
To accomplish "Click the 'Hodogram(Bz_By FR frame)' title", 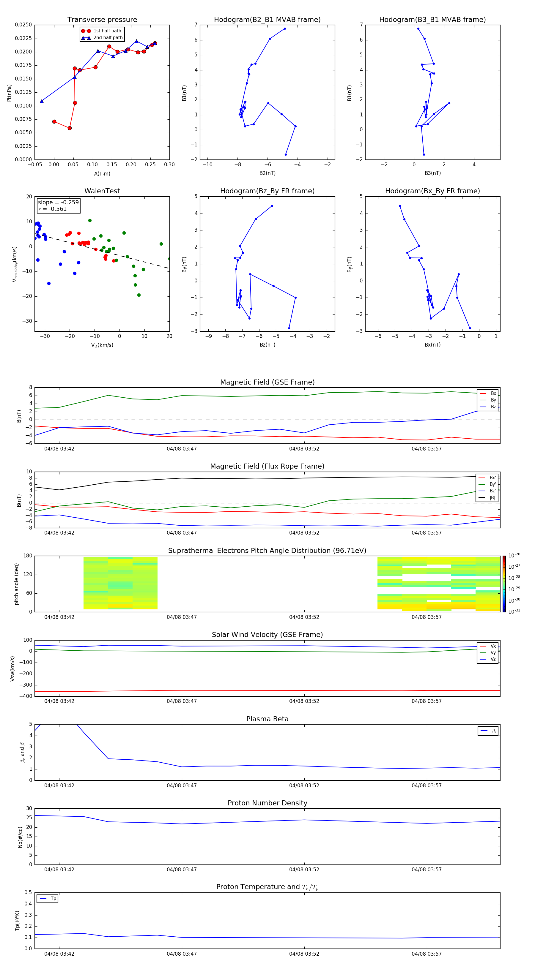I will (267, 191).
